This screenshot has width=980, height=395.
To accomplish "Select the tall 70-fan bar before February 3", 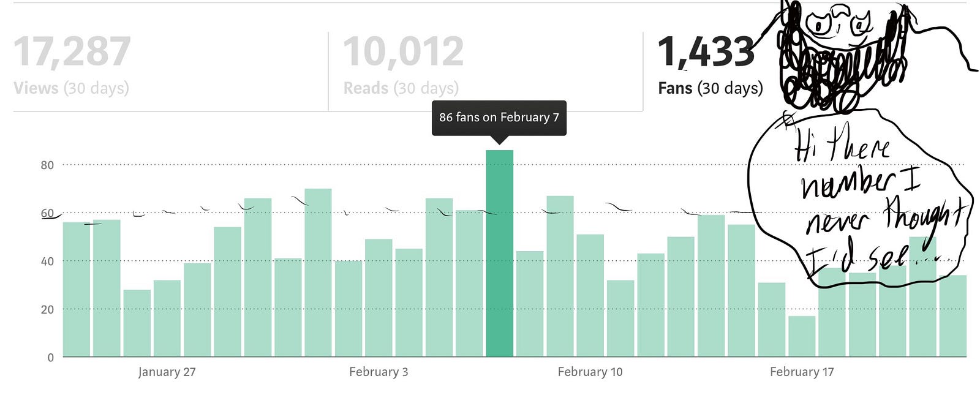I will (318, 273).
